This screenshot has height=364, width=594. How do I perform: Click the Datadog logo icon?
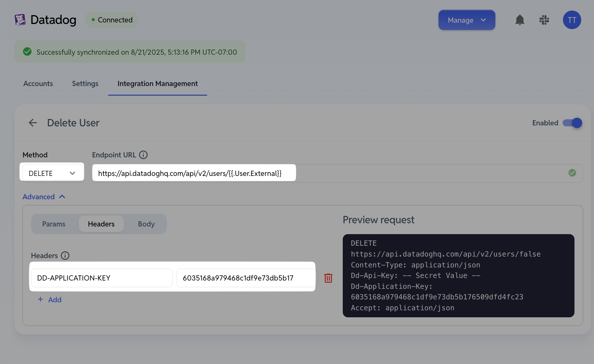pyautogui.click(x=20, y=20)
